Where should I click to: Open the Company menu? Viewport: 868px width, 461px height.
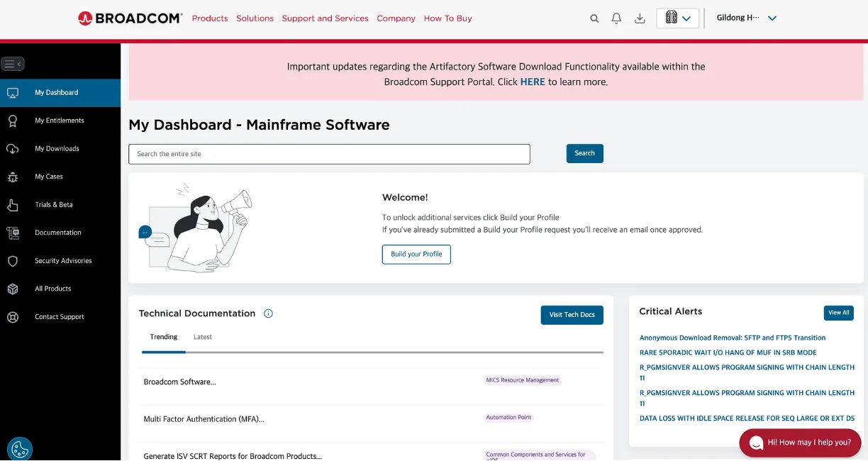pos(396,18)
